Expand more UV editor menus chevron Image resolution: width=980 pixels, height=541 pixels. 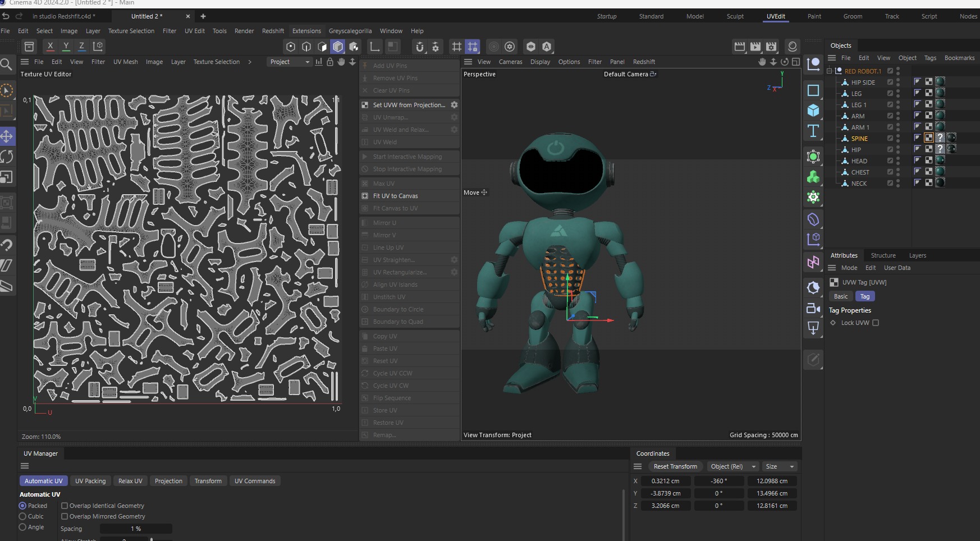click(250, 62)
